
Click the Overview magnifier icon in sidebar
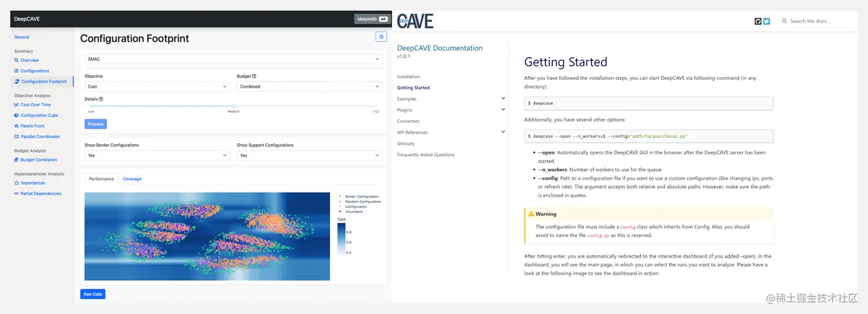tap(16, 60)
